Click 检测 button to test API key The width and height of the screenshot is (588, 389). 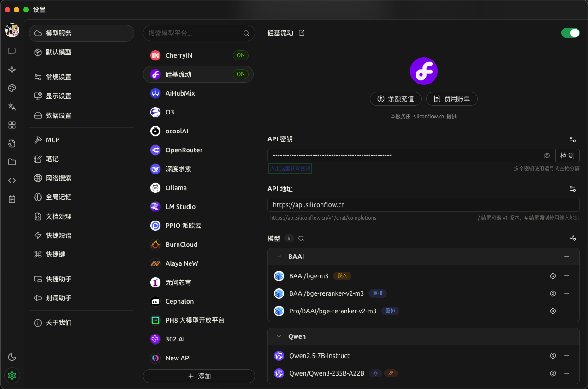pyautogui.click(x=567, y=156)
